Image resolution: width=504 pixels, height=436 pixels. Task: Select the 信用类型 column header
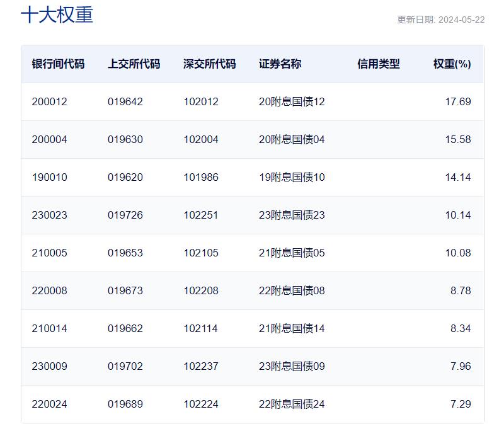[379, 64]
